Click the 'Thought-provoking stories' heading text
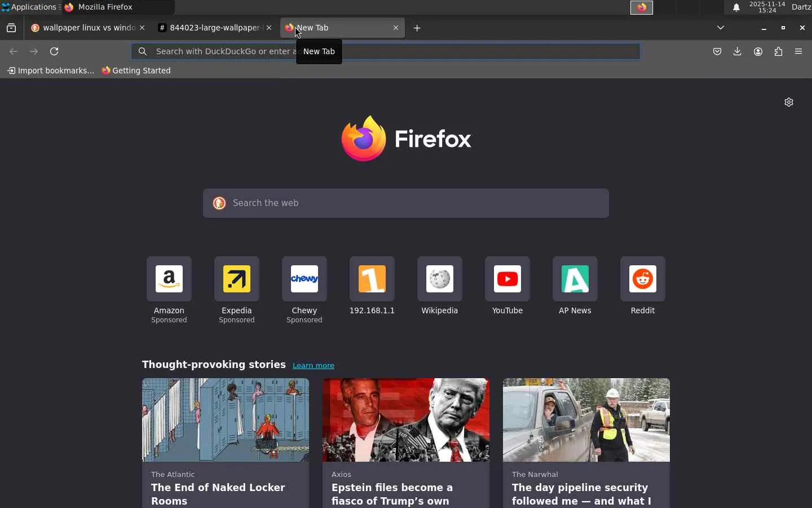 click(214, 365)
